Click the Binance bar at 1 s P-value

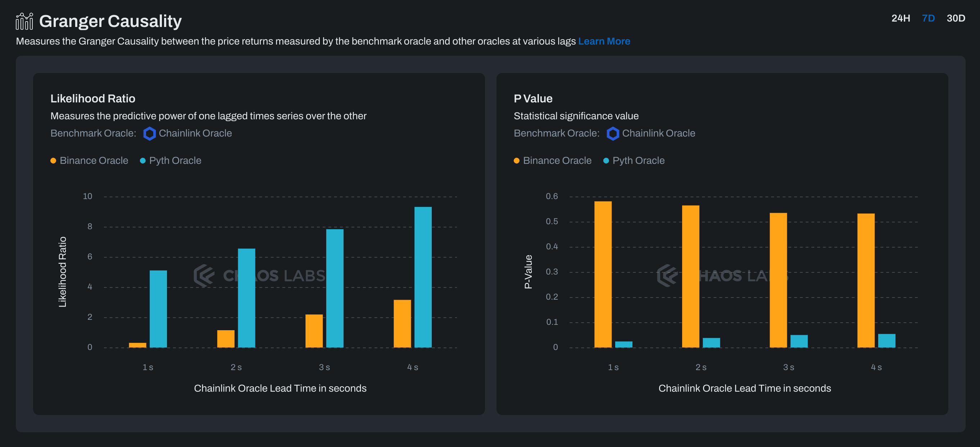coord(603,274)
